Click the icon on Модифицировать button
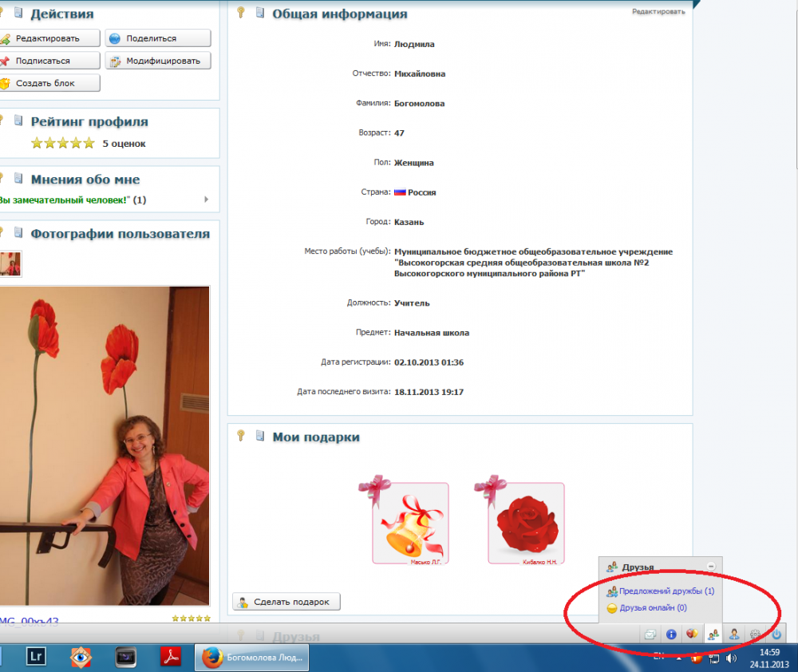798x672 pixels. (115, 61)
